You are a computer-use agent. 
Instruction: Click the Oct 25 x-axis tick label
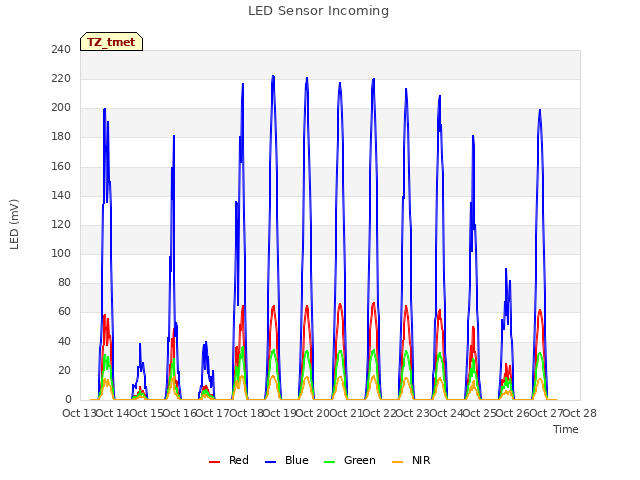pos(480,413)
